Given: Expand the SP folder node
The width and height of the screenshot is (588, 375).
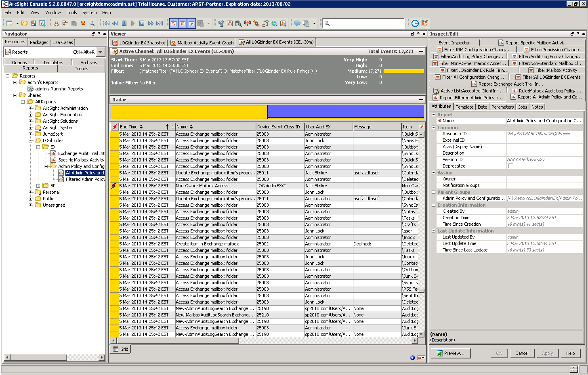Looking at the screenshot, I should (38, 186).
